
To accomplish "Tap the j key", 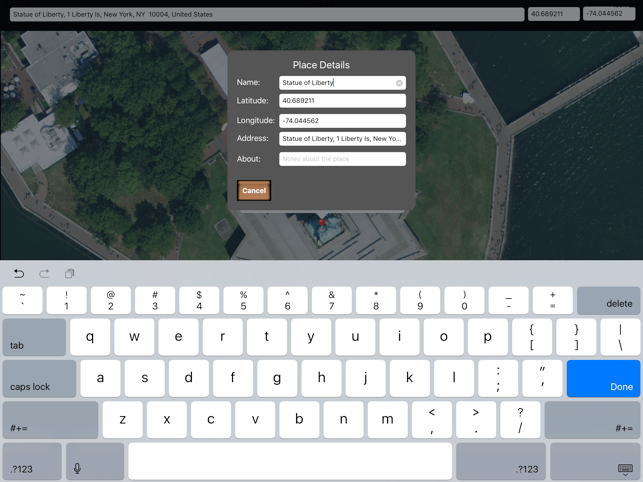I will click(366, 379).
